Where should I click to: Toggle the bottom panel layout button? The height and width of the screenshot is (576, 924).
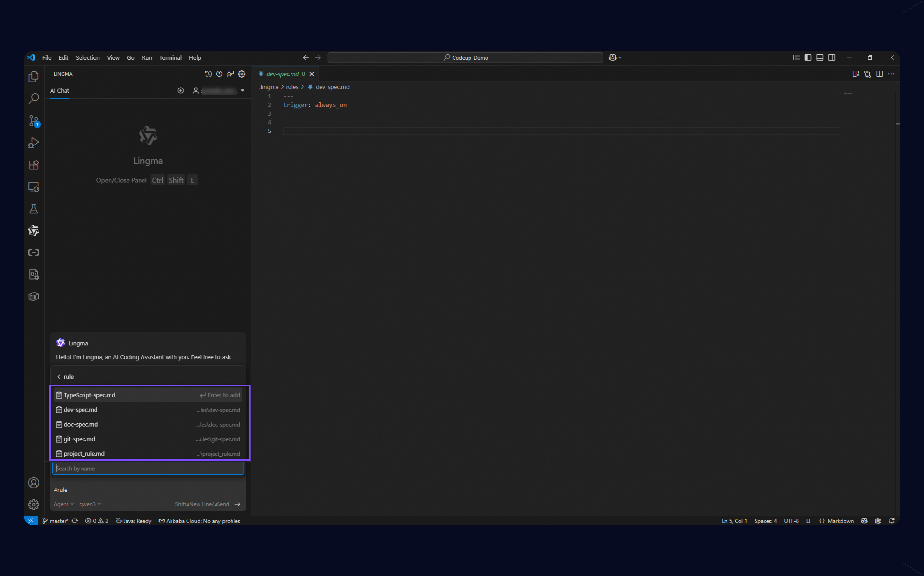point(820,57)
